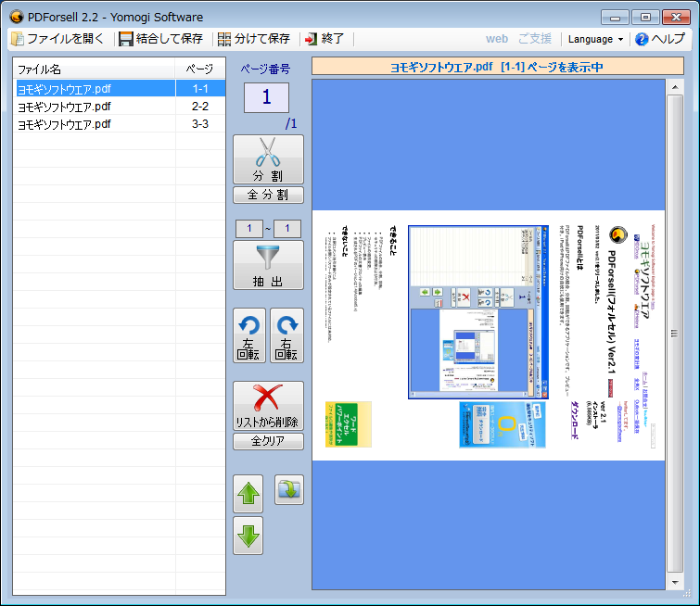Rotate page left with 左回転
This screenshot has height=606, width=700.
(249, 335)
